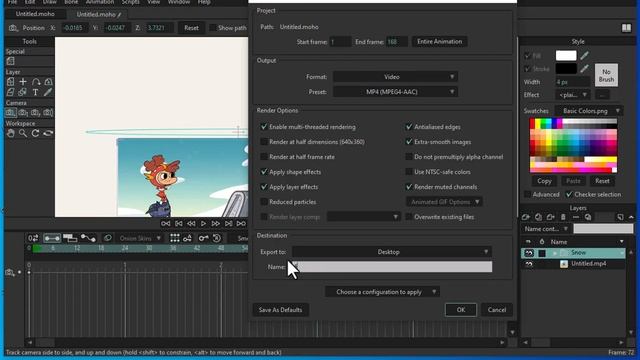Uncheck Apply layer effects
The height and width of the screenshot is (360, 640).
[264, 187]
